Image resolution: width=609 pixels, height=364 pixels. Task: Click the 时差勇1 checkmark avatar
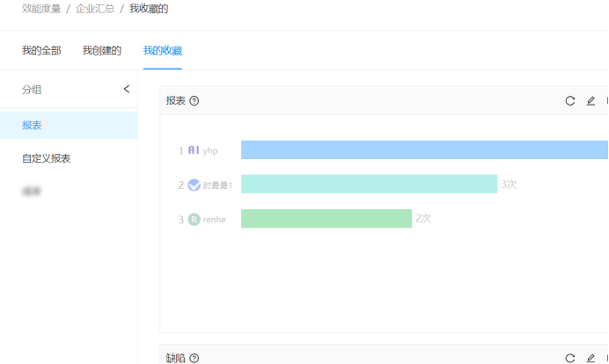click(194, 185)
